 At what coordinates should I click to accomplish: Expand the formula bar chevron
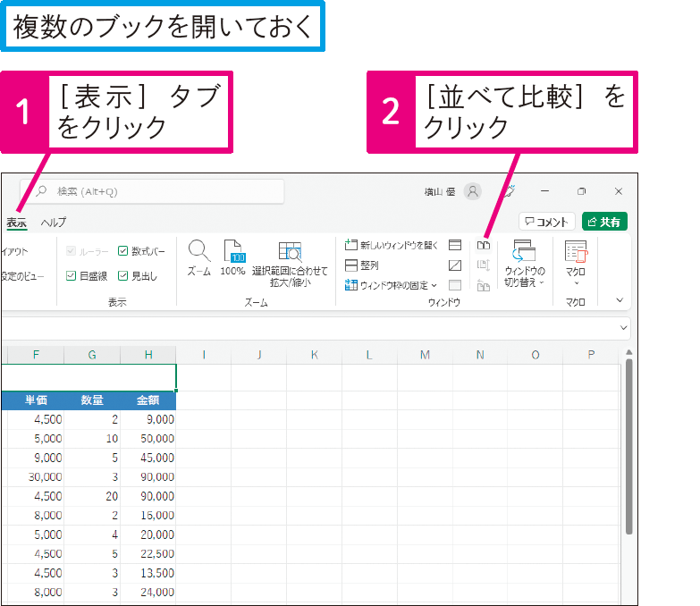(x=624, y=328)
